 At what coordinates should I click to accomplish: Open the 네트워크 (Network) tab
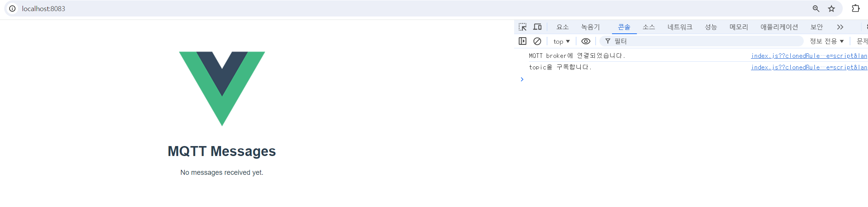click(x=680, y=27)
